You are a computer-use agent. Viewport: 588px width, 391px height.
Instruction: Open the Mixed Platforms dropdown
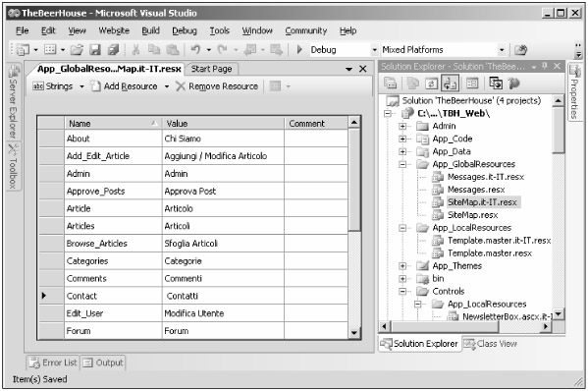pos(501,50)
